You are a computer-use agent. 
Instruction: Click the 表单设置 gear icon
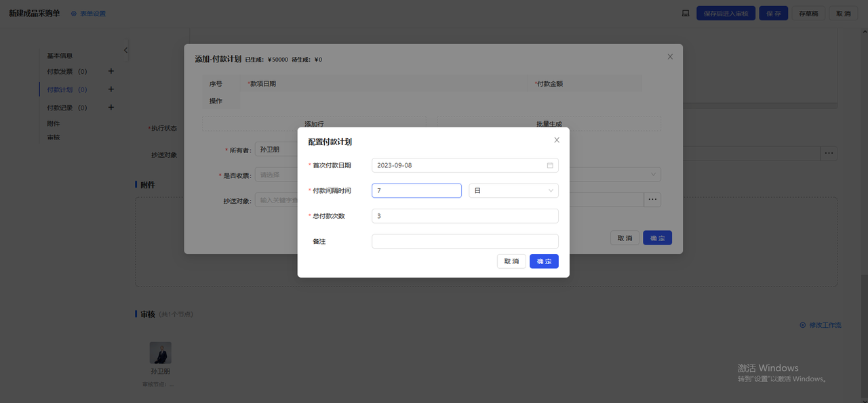point(74,14)
